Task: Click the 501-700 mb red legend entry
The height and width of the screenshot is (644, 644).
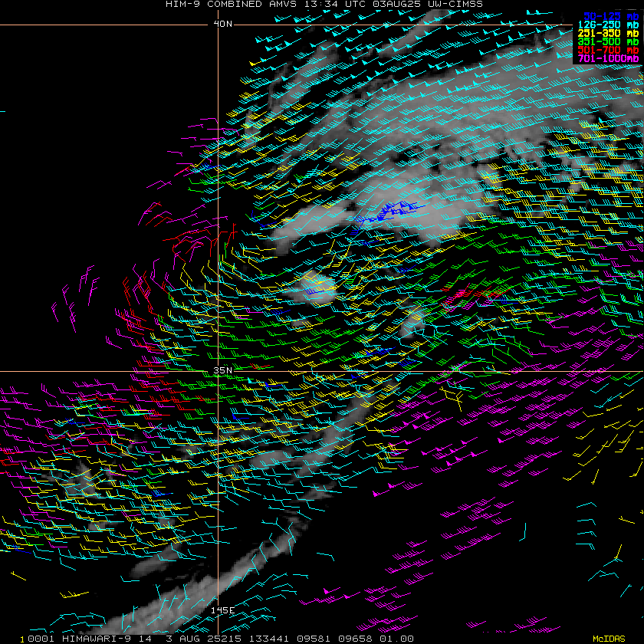Action: tap(609, 50)
